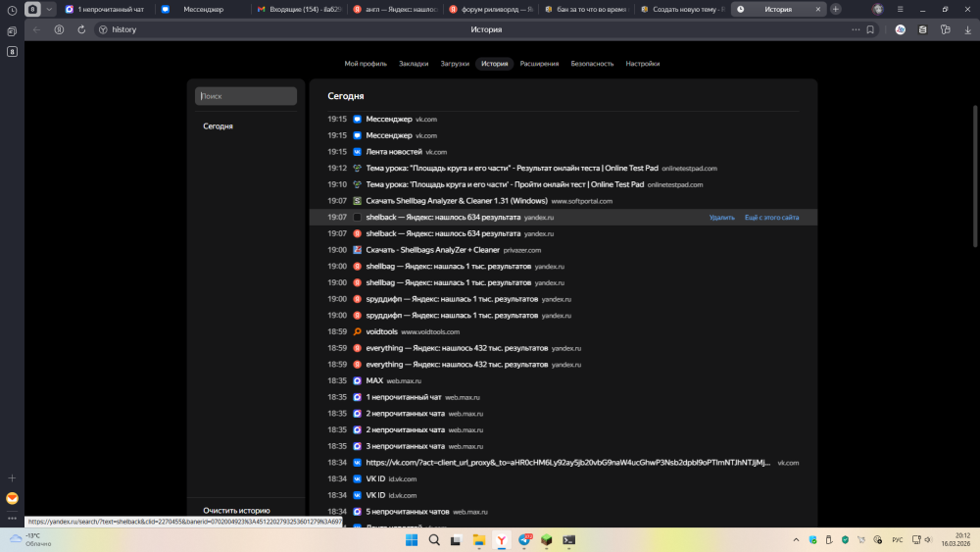Expand the system tray hidden icons chevron
The width and height of the screenshot is (980, 552).
click(x=796, y=540)
